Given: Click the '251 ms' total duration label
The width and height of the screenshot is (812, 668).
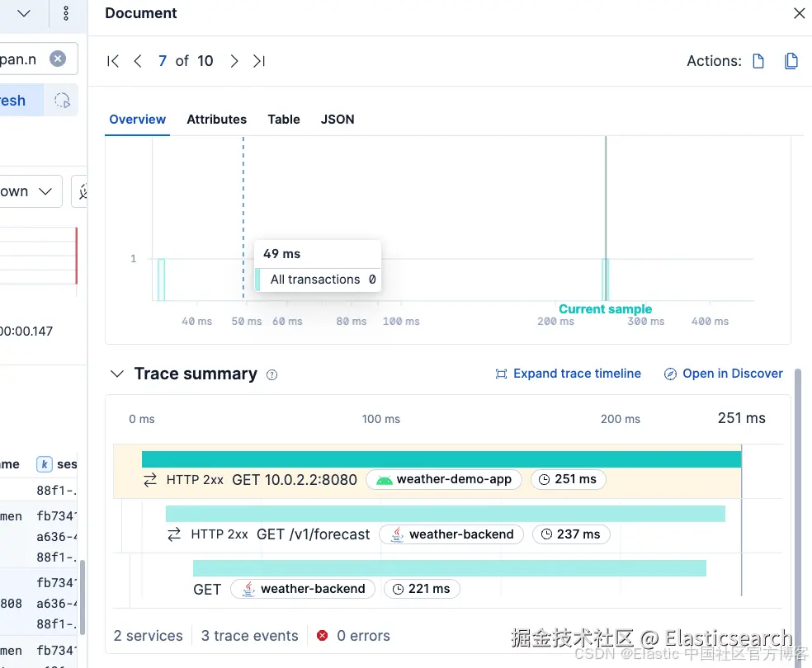Looking at the screenshot, I should (741, 418).
